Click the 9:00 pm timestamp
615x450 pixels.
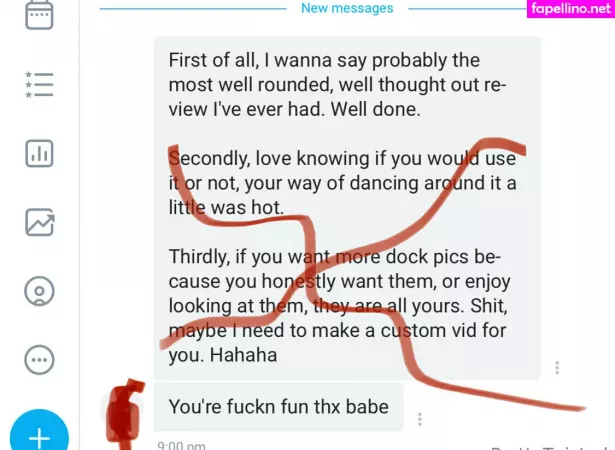point(181,446)
